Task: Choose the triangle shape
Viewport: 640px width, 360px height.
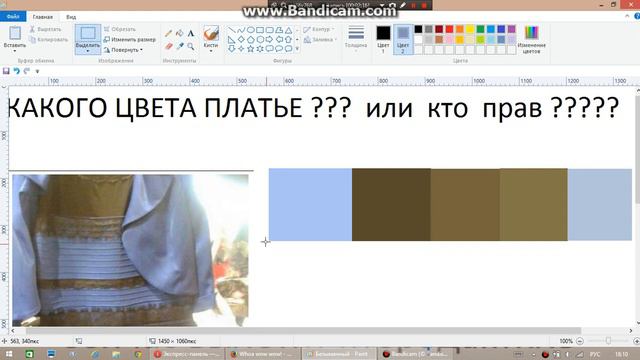Action: click(x=289, y=30)
